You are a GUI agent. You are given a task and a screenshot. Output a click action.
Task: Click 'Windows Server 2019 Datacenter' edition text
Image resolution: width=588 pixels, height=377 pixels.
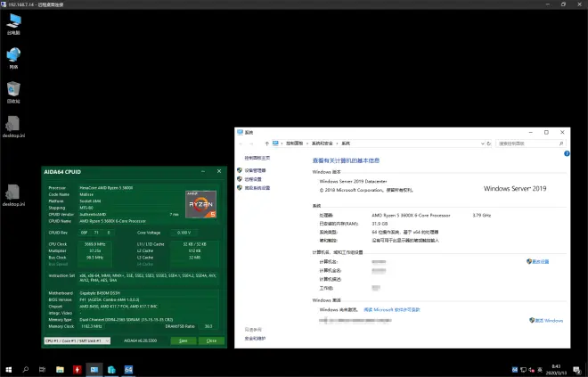353,181
